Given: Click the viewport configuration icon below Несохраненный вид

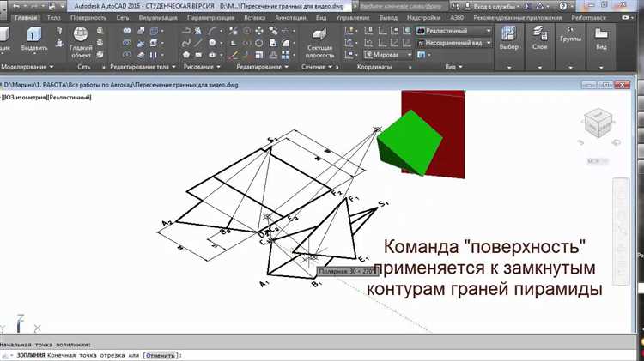Looking at the screenshot, I should (421, 55).
